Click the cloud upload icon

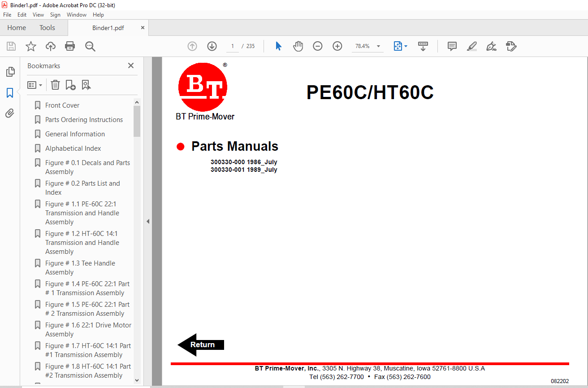click(x=51, y=46)
